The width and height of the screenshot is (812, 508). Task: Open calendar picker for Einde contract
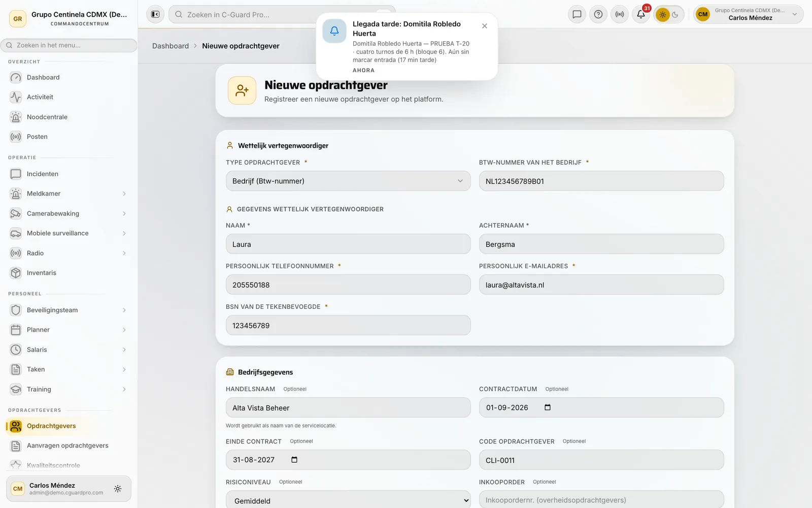point(294,460)
